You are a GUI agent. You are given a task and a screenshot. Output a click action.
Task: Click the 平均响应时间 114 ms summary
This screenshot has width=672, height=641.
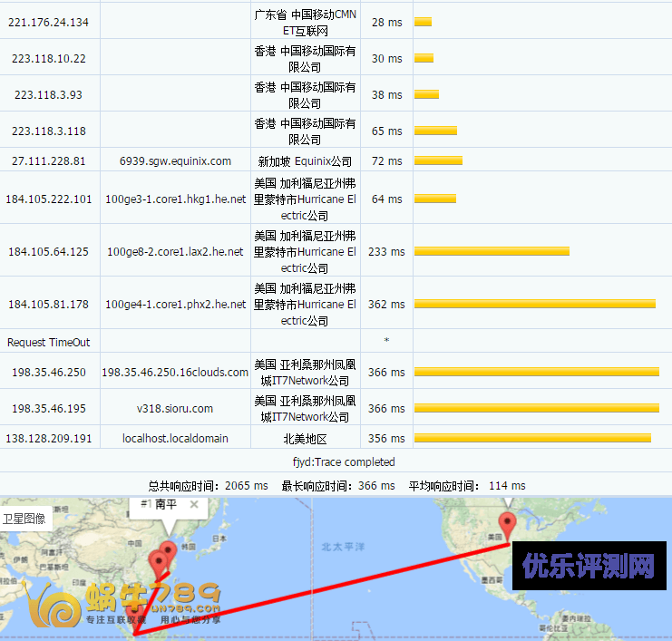click(x=467, y=486)
